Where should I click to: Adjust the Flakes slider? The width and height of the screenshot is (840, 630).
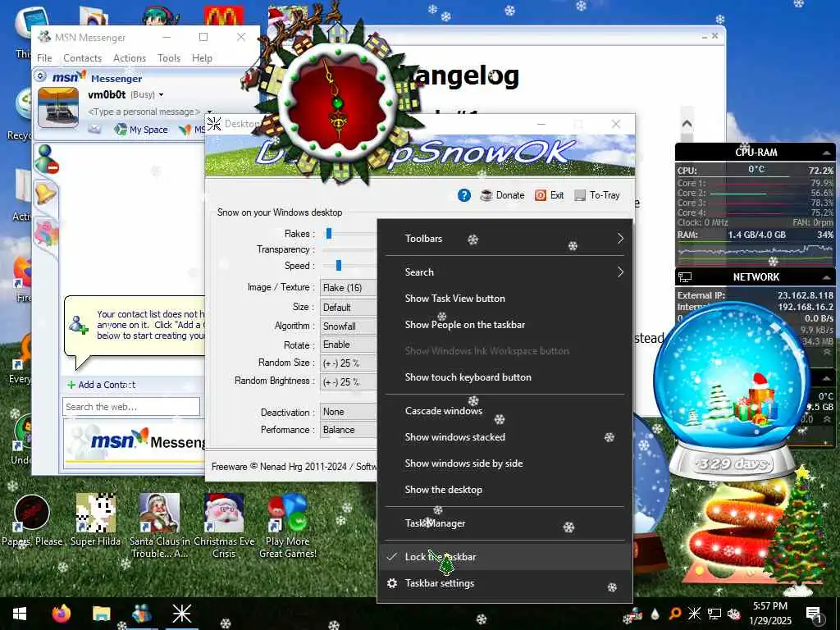[329, 234]
